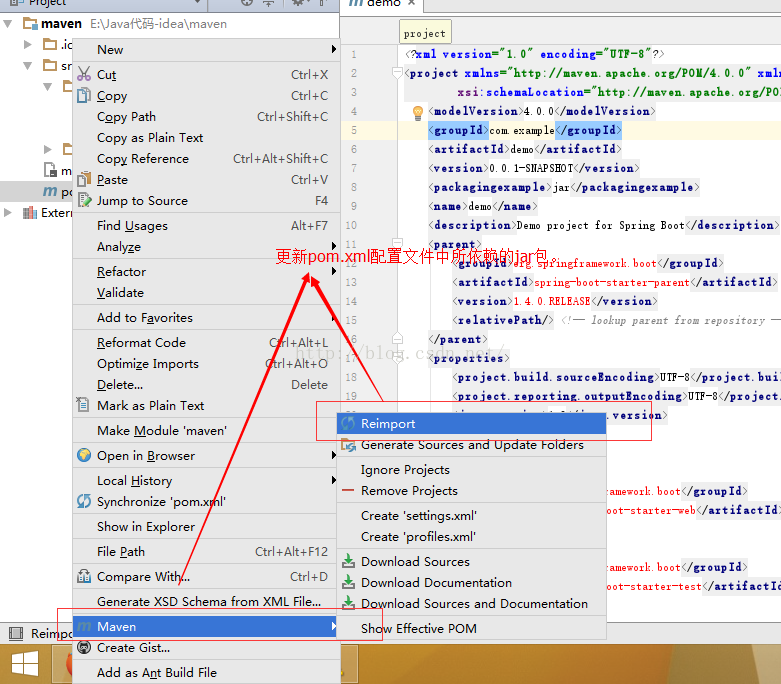This screenshot has width=781, height=684.
Task: Click the Mark as Plain Text icon
Action: point(83,404)
